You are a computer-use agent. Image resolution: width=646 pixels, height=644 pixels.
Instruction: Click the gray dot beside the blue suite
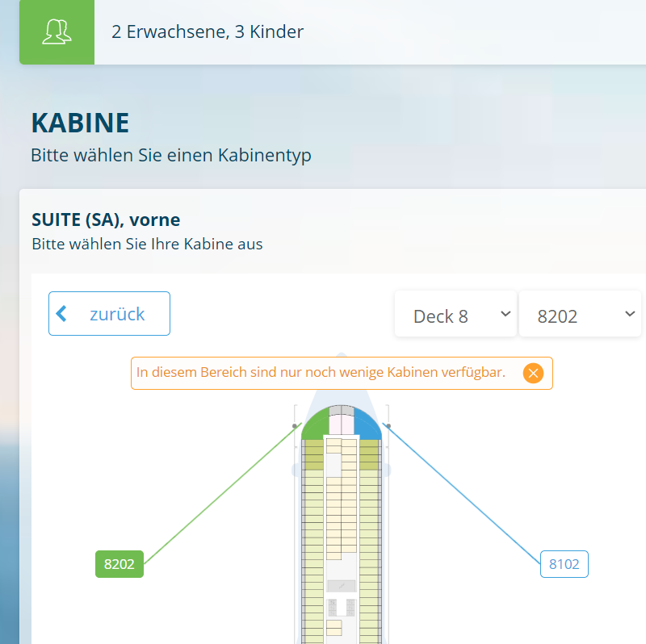pos(388,425)
